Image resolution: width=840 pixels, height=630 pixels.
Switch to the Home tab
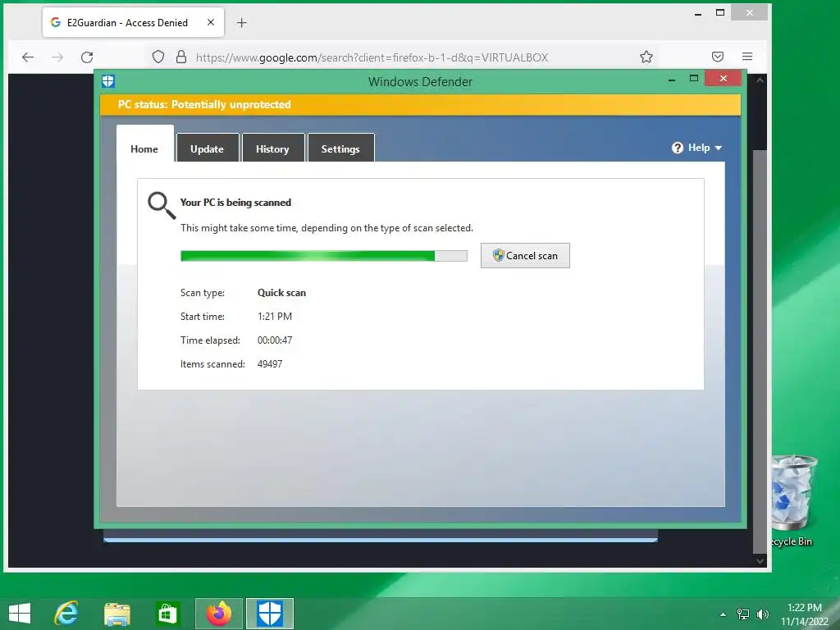pos(144,144)
